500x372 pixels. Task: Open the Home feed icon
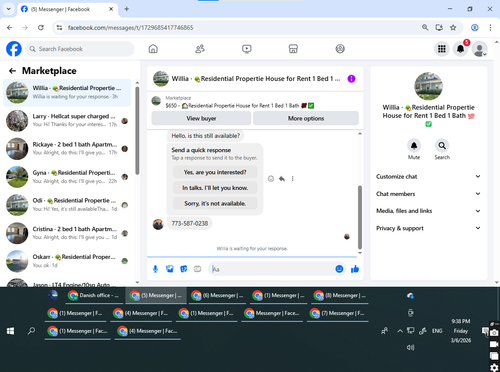153,49
